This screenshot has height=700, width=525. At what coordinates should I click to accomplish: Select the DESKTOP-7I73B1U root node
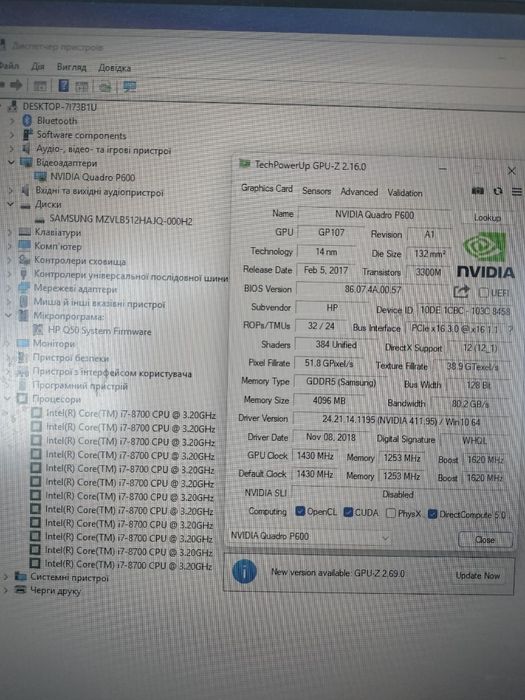point(59,107)
